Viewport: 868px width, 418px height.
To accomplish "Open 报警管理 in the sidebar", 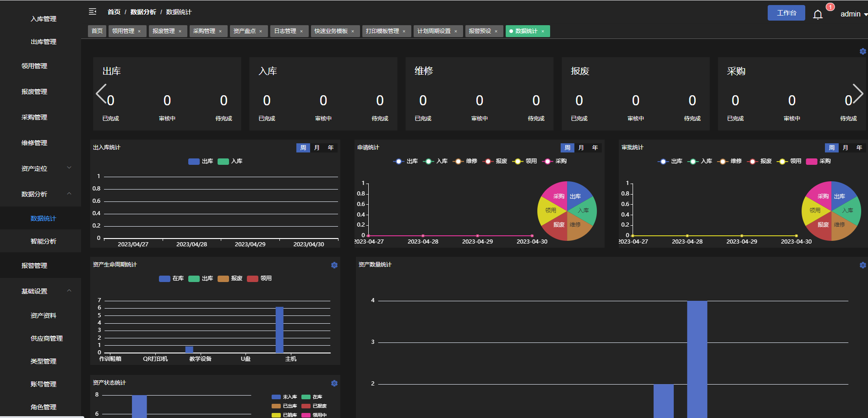I will point(34,266).
